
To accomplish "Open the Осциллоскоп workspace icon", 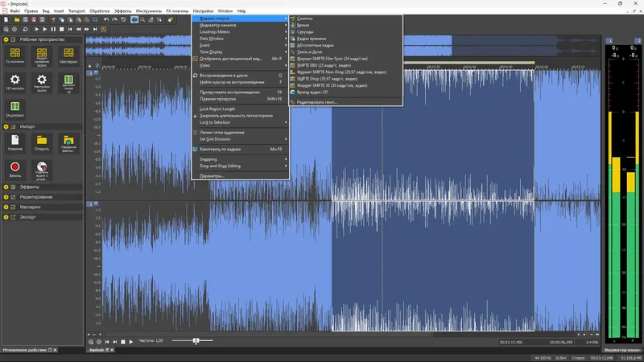I will (x=14, y=105).
